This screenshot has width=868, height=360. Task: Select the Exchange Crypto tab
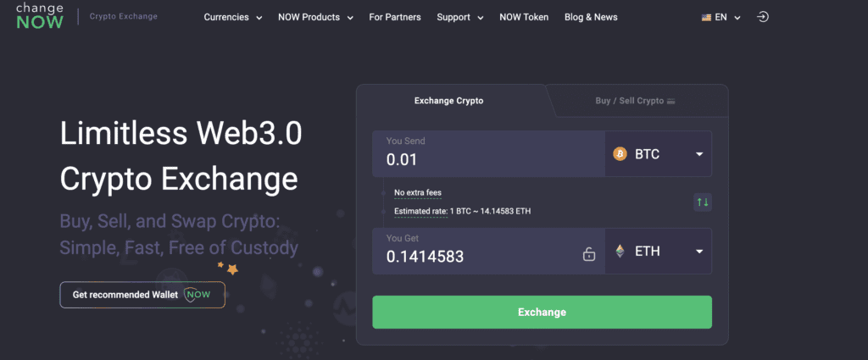pyautogui.click(x=449, y=101)
